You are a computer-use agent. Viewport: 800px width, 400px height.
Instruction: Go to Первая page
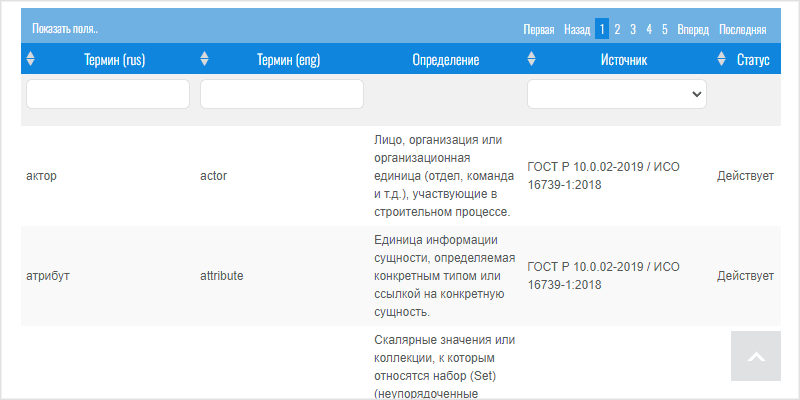[x=539, y=30]
